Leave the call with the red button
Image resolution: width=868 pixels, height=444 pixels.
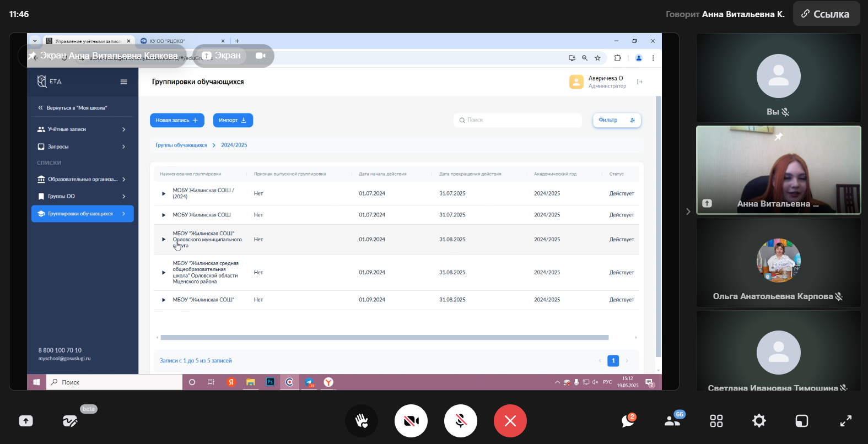click(510, 421)
